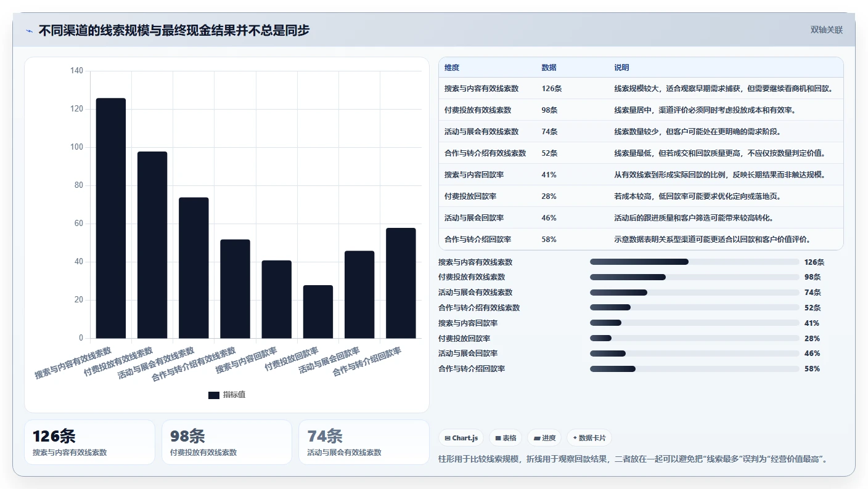Click the 74条 progress bar for 活动与展会有效线索数
The image size is (868, 489).
(694, 293)
